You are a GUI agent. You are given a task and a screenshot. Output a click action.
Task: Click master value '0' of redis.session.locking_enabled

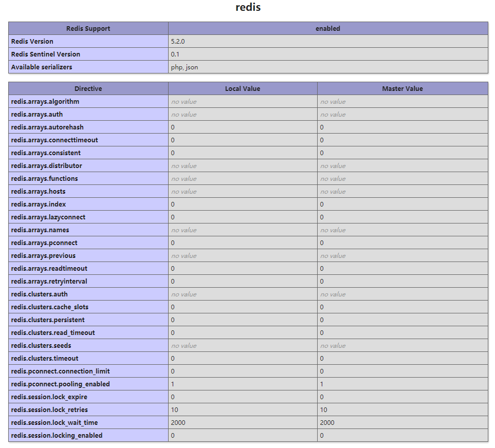(x=322, y=436)
